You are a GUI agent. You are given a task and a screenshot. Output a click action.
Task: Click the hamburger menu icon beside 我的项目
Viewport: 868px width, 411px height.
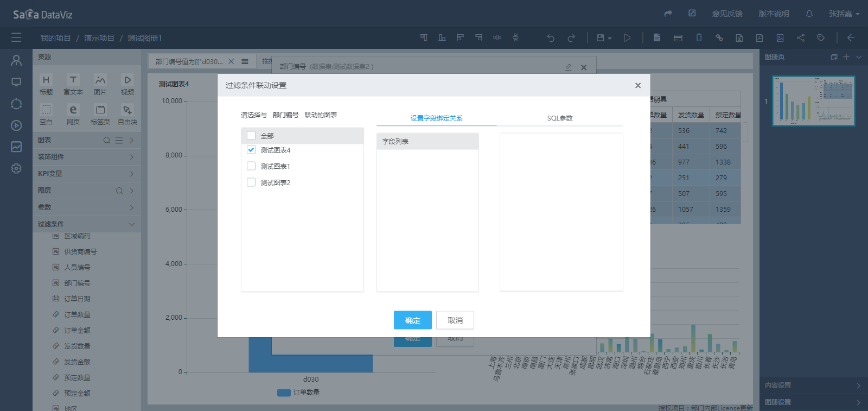pos(16,37)
